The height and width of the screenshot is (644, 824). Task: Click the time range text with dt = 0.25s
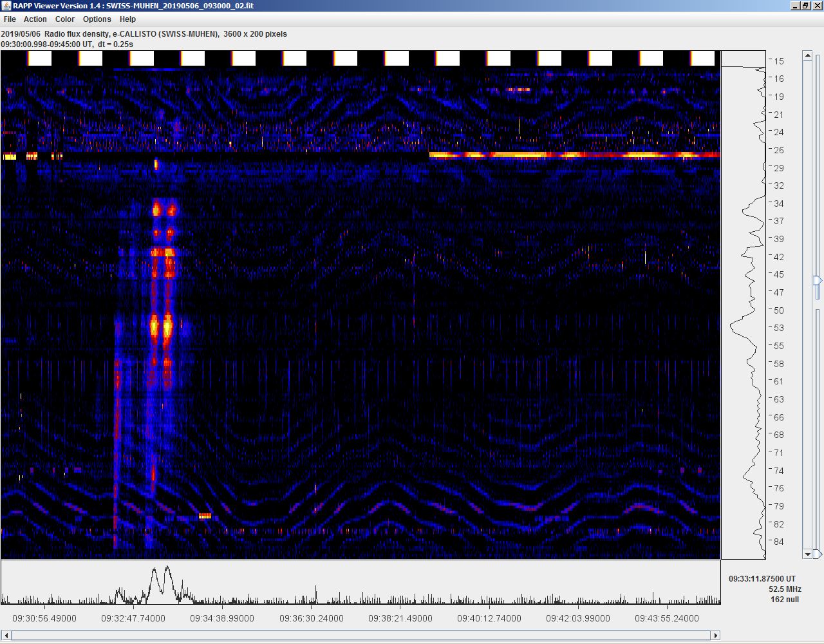pos(67,44)
